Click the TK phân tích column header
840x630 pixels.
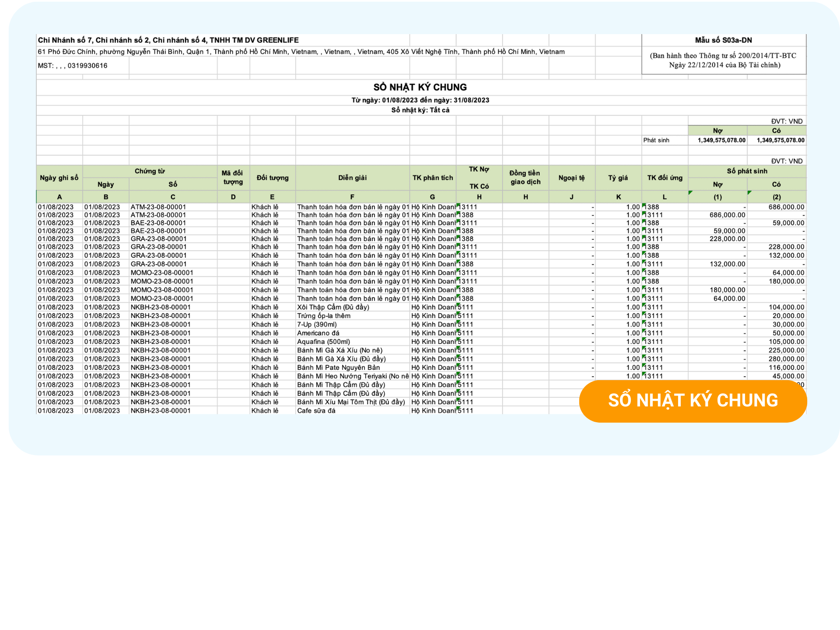(432, 178)
